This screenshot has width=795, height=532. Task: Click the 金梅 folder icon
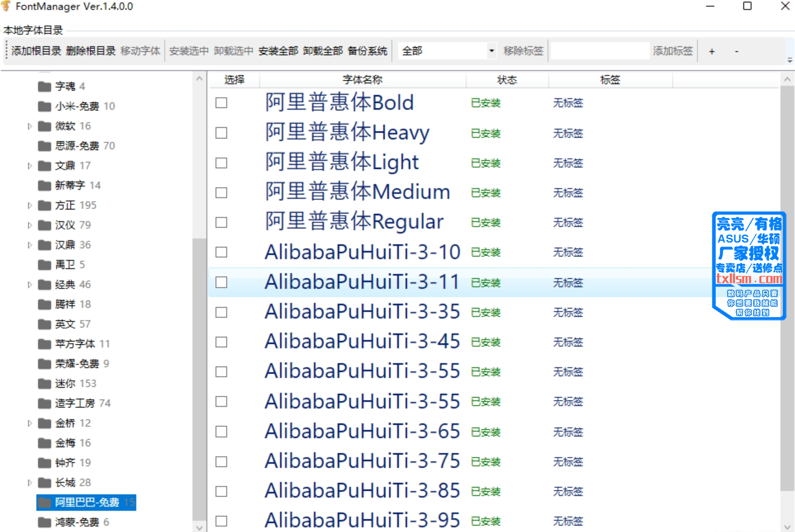pos(45,443)
